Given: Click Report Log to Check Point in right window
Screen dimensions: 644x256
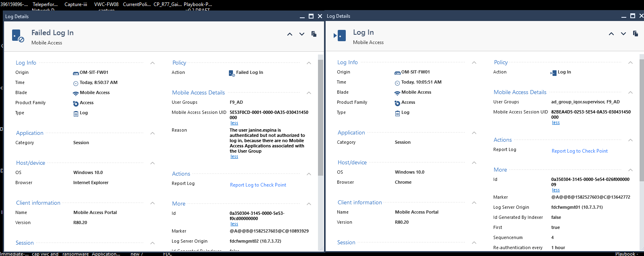Looking at the screenshot, I should click(x=580, y=151).
